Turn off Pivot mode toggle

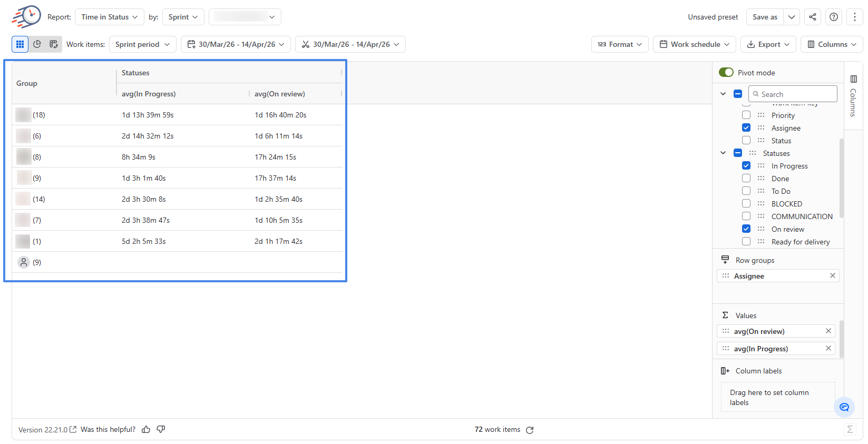click(726, 72)
